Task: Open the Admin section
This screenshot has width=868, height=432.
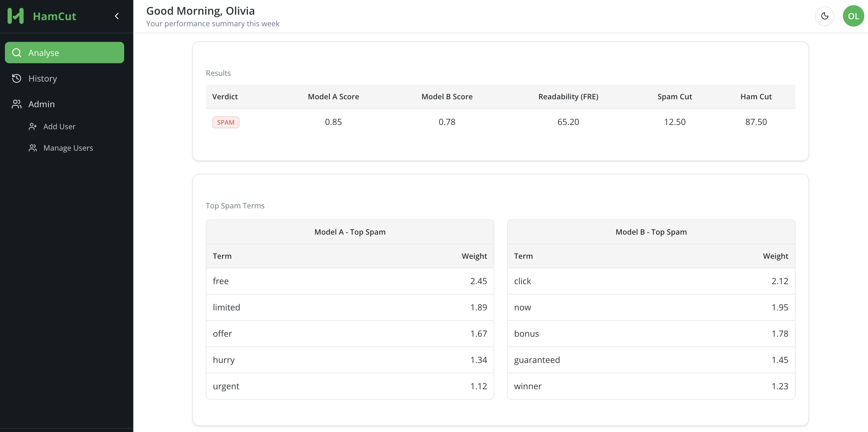Action: pyautogui.click(x=42, y=104)
